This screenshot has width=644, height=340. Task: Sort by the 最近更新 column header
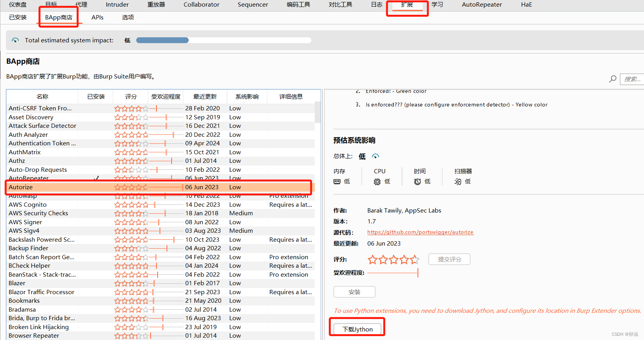click(x=205, y=96)
